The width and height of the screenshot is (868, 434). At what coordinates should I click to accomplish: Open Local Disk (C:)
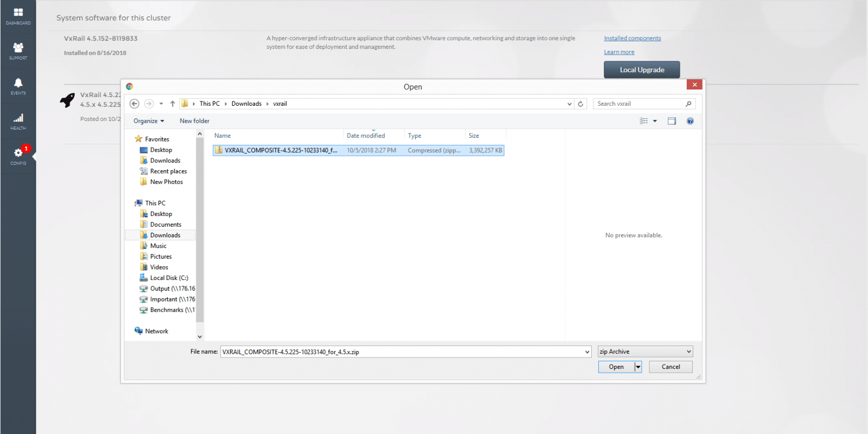(x=164, y=278)
